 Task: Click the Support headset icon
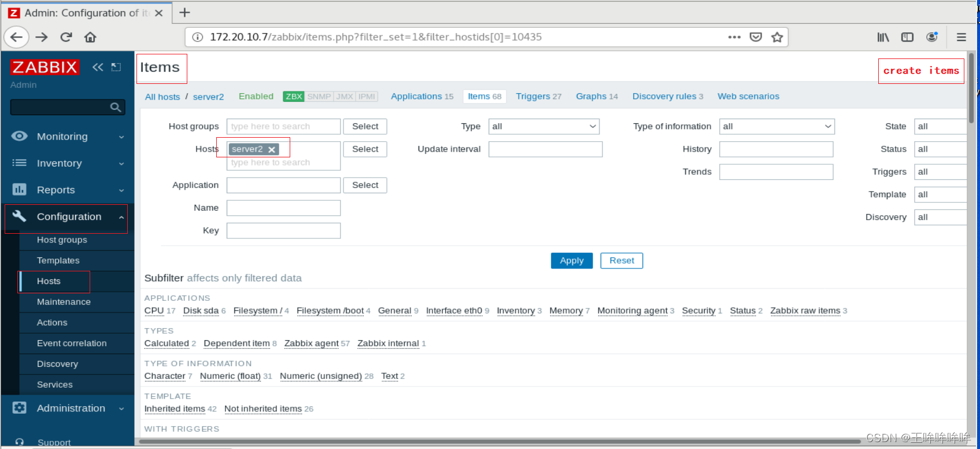pyautogui.click(x=19, y=442)
